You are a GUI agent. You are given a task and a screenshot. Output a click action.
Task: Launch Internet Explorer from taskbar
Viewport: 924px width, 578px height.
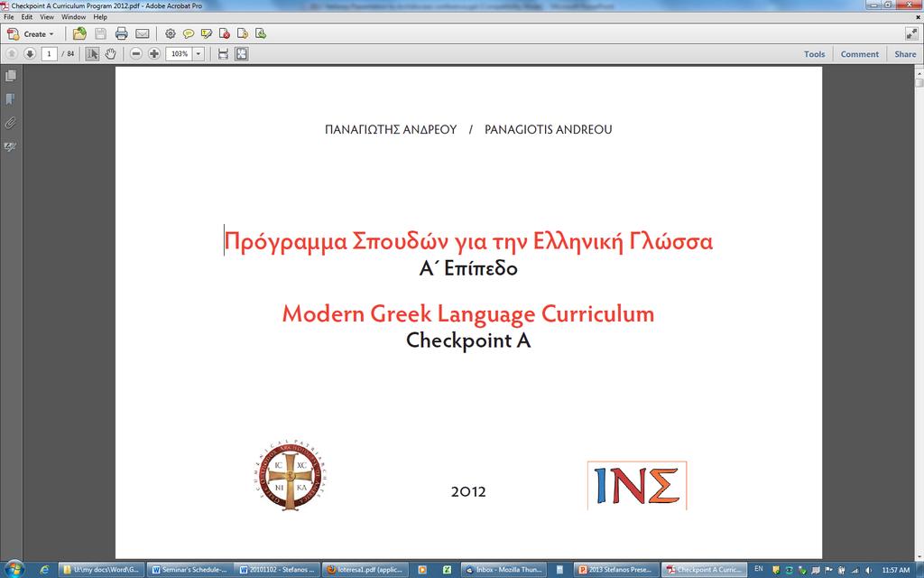point(45,570)
